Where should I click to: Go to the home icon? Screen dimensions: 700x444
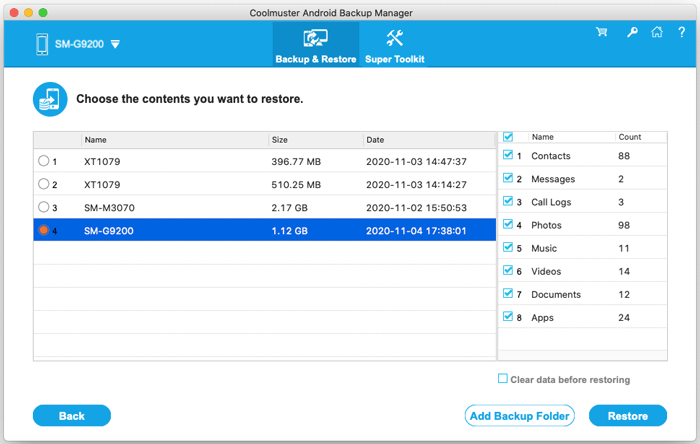pyautogui.click(x=657, y=32)
